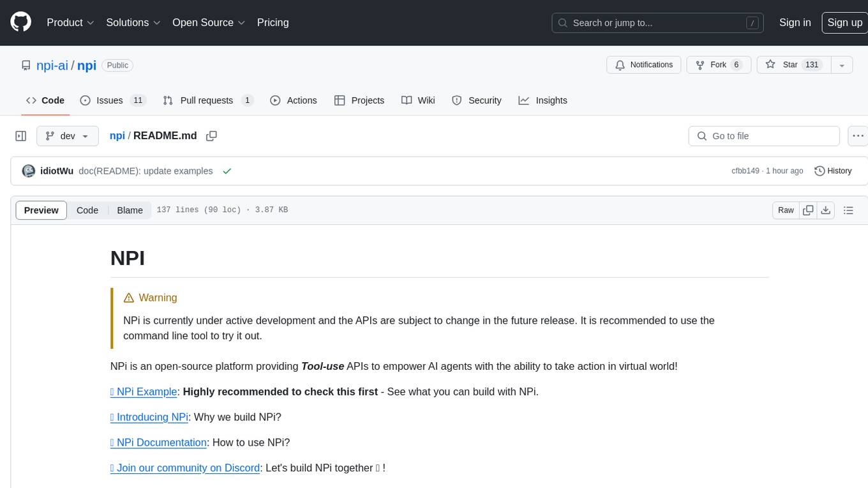Switch to the Actions tab
The image size is (868, 488).
click(294, 100)
